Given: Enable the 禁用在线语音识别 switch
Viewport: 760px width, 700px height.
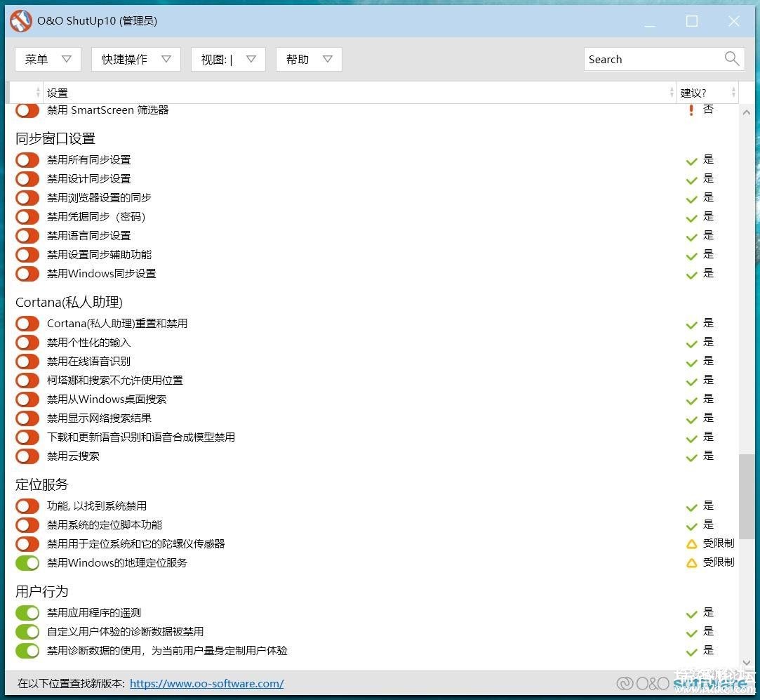Looking at the screenshot, I should pyautogui.click(x=27, y=362).
